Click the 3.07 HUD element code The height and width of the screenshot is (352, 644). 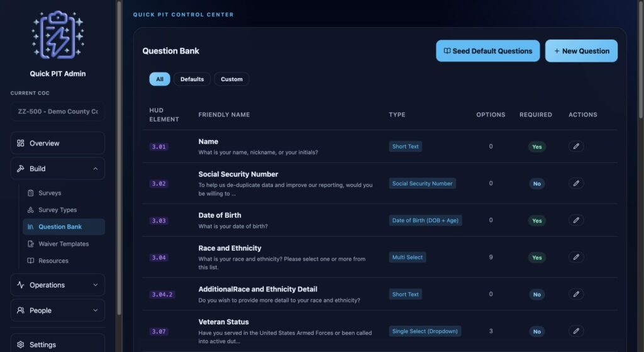point(158,331)
